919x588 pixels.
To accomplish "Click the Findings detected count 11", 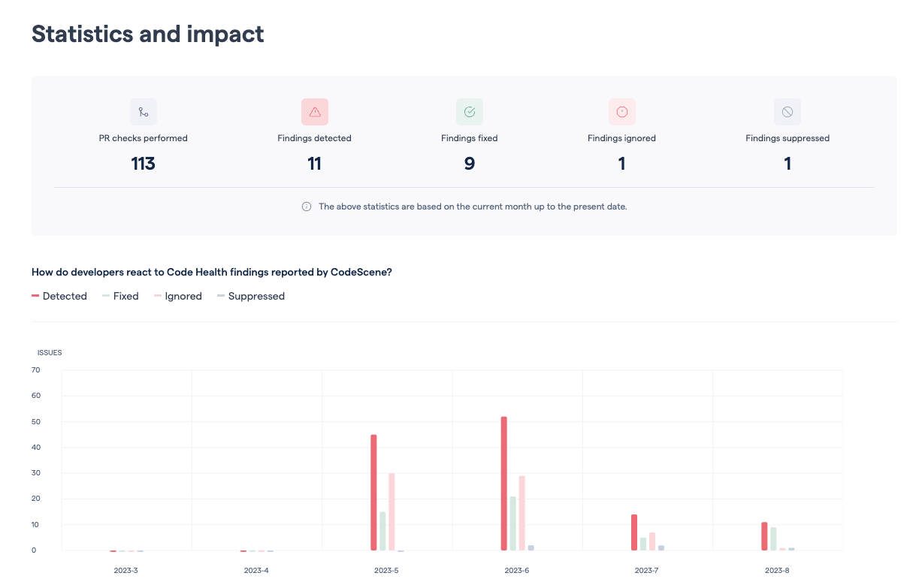I will [315, 163].
